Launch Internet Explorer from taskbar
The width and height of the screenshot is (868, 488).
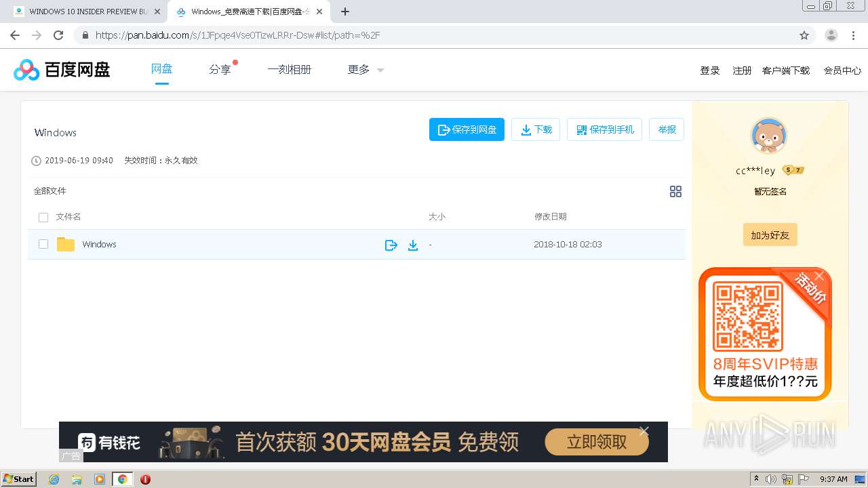tap(54, 479)
